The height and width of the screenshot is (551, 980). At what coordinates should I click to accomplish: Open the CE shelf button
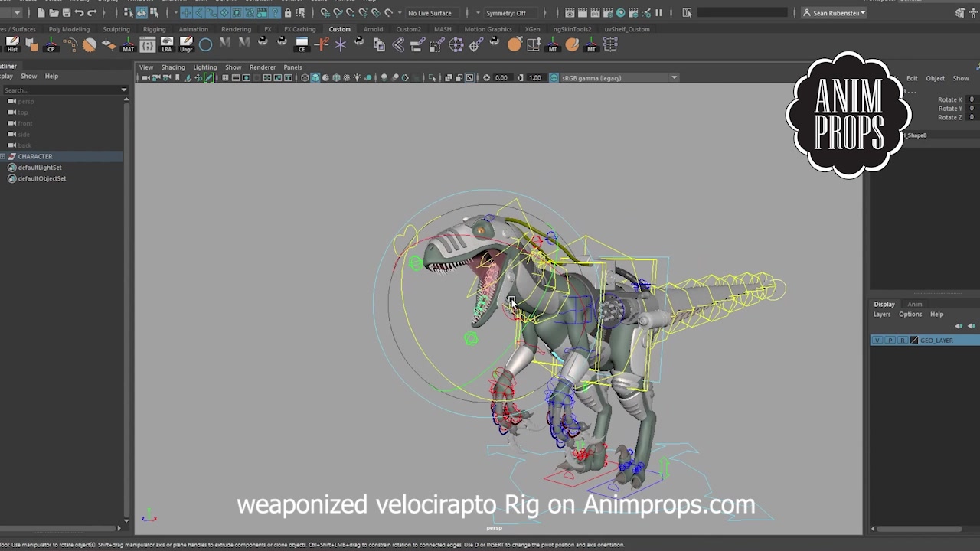(x=302, y=44)
